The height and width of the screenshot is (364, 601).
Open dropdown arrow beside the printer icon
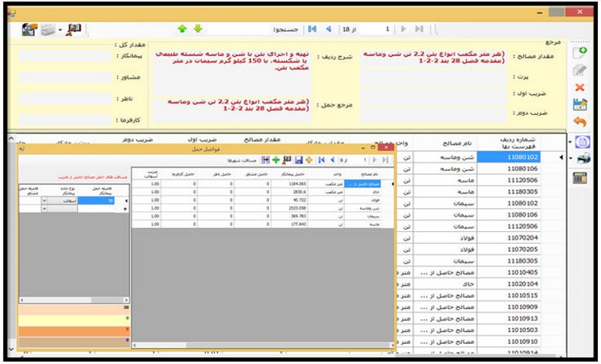click(x=571, y=158)
